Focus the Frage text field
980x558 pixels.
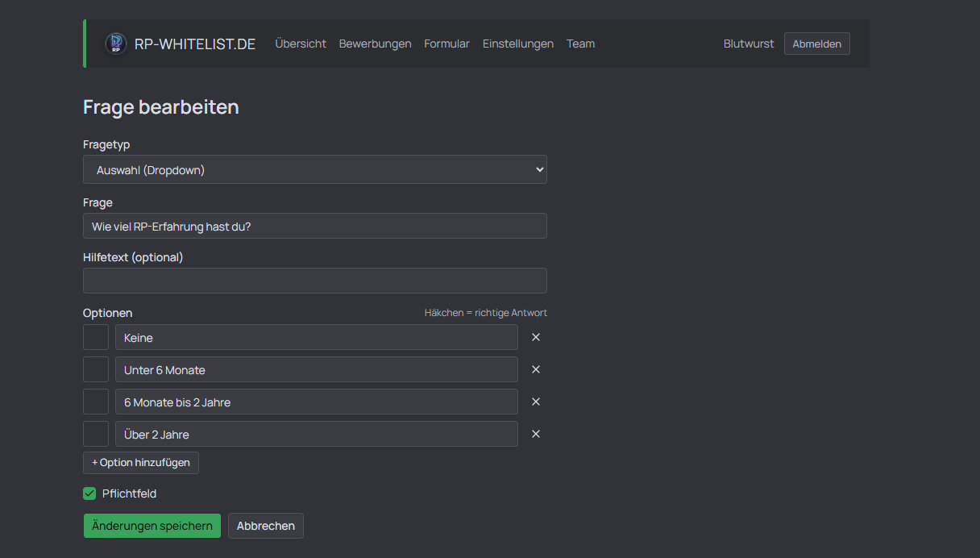pyautogui.click(x=315, y=226)
